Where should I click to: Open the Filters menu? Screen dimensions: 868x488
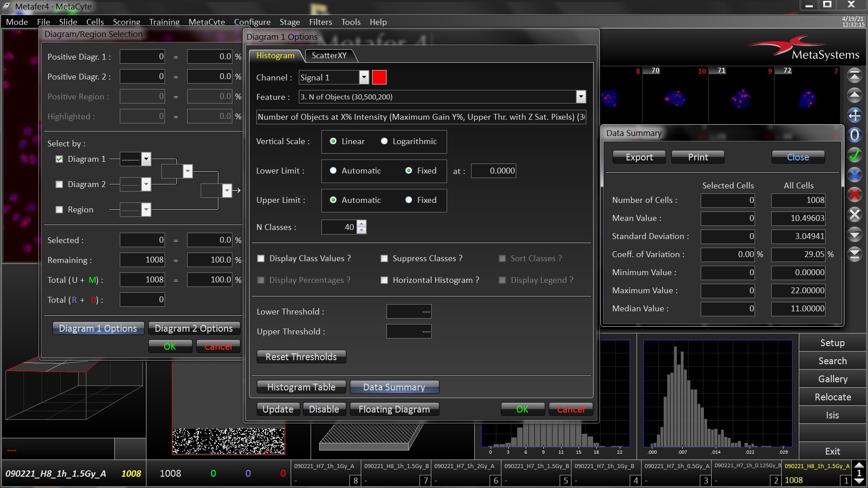pyautogui.click(x=320, y=22)
